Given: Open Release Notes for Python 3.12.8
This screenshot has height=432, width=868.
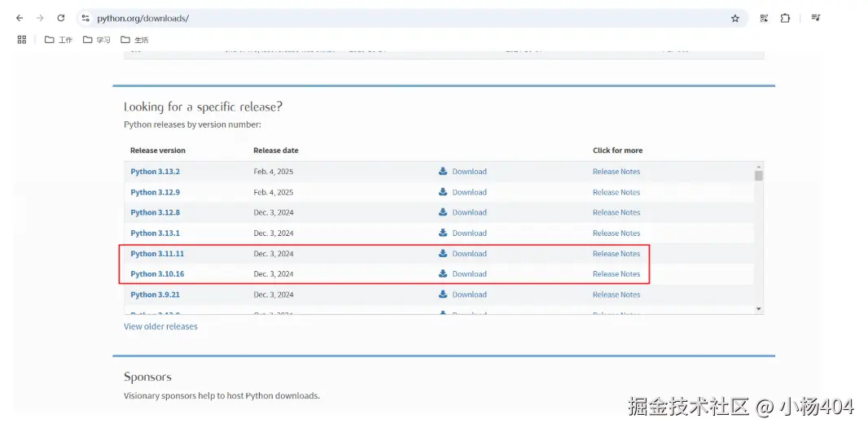Looking at the screenshot, I should (616, 212).
